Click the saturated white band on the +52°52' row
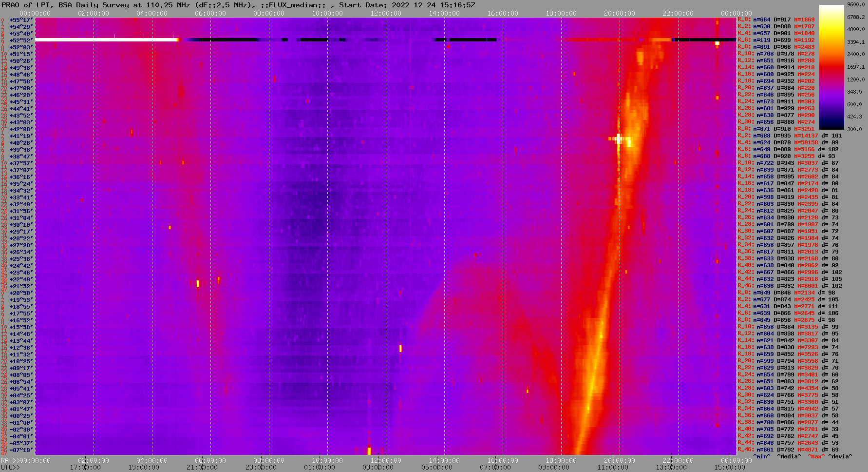868x472 pixels. coord(106,39)
